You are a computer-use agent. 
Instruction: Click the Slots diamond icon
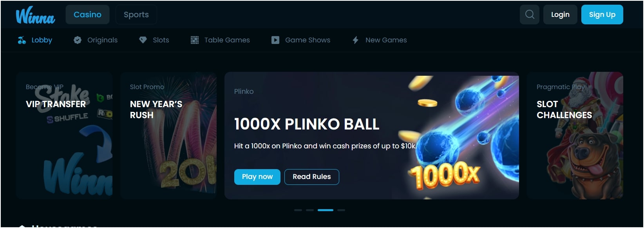[143, 40]
